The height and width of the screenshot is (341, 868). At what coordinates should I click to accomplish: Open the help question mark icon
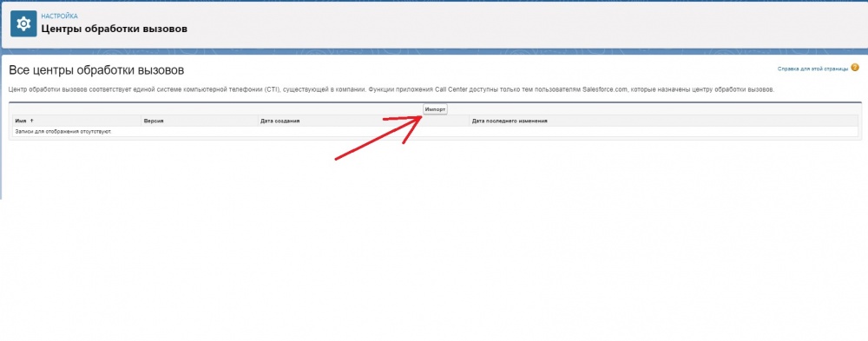pos(855,68)
